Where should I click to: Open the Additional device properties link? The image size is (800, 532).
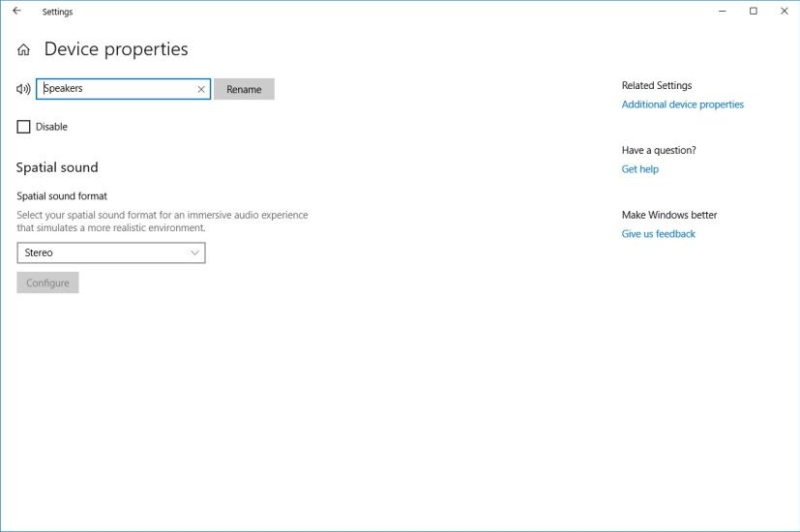tap(682, 104)
